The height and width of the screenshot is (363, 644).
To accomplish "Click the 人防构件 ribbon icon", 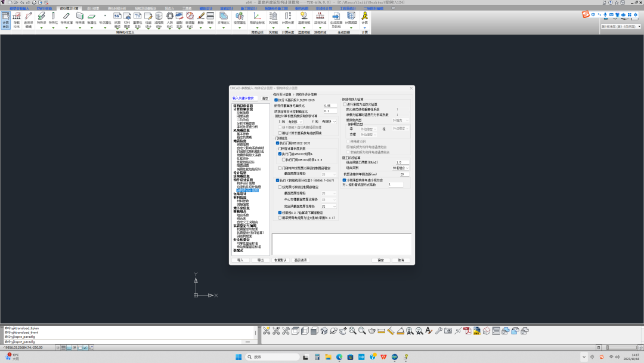I will point(169,20).
